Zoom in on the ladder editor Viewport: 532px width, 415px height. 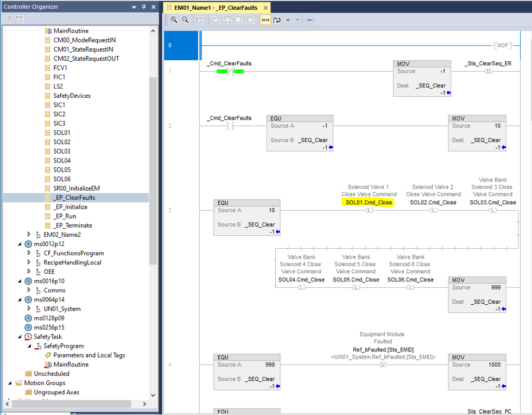point(174,20)
